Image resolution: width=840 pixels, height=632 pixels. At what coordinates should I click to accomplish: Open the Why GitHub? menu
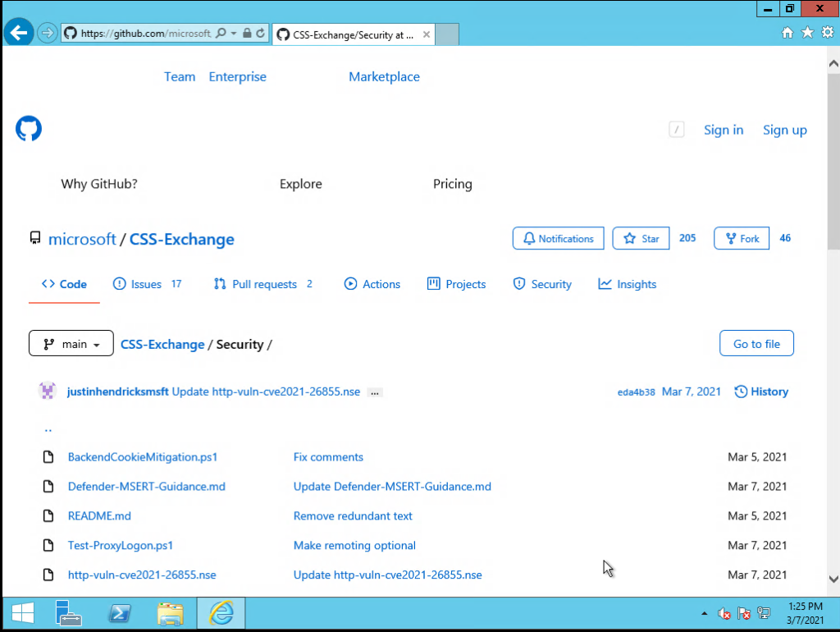point(99,184)
